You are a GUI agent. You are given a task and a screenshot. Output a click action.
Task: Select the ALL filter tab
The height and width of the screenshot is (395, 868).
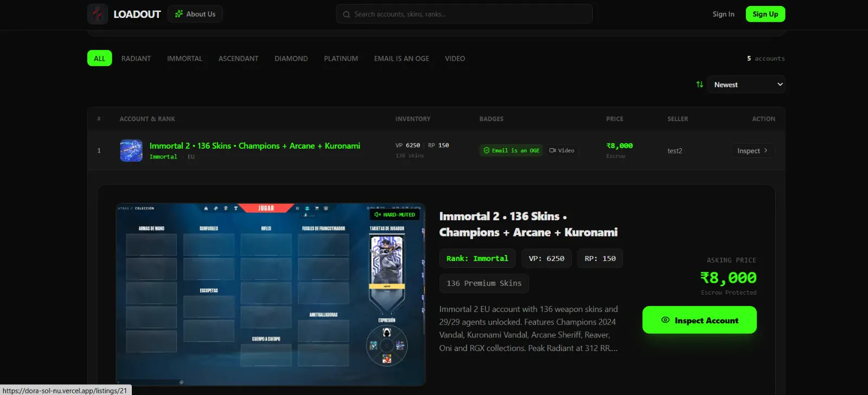tap(100, 59)
